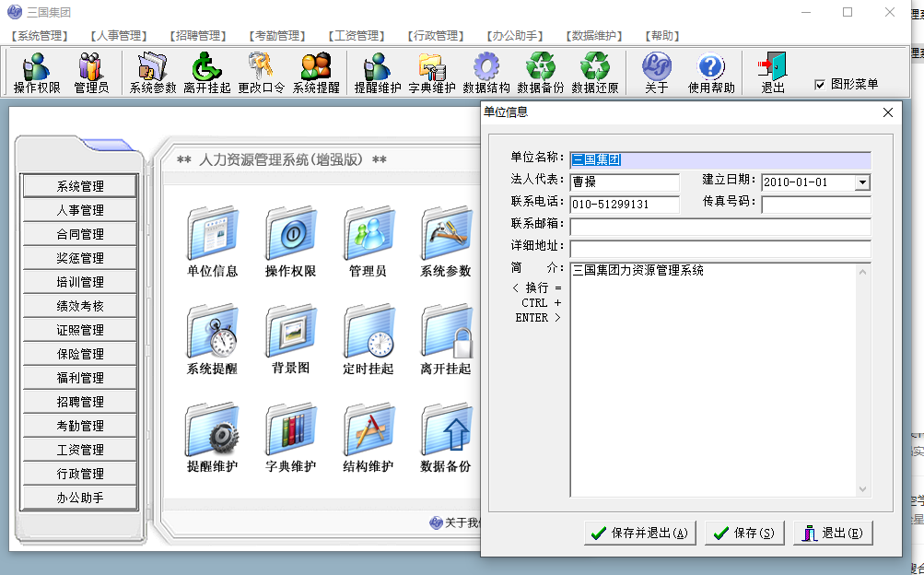
Task: Launch 提醒维护 from the toolbar
Action: (x=377, y=73)
